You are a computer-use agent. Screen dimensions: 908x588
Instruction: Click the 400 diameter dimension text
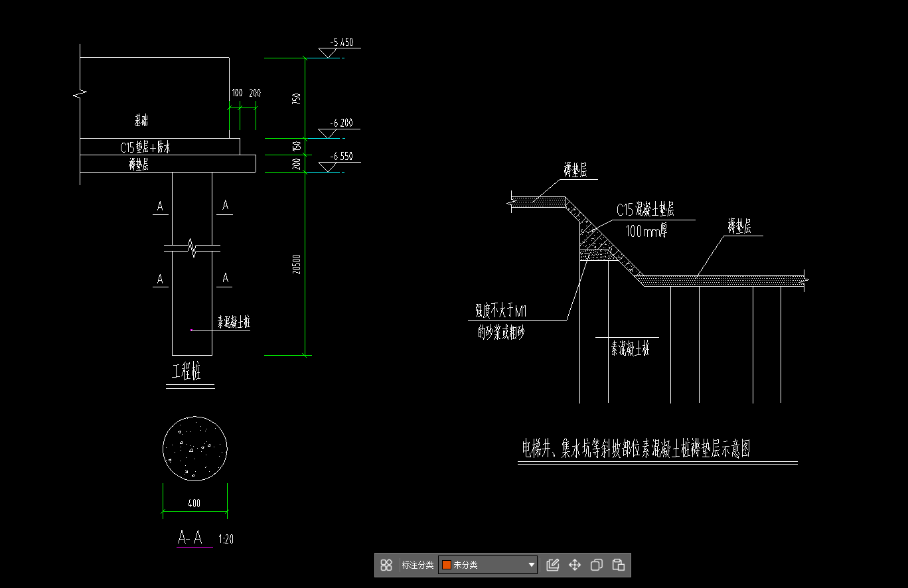pos(194,504)
